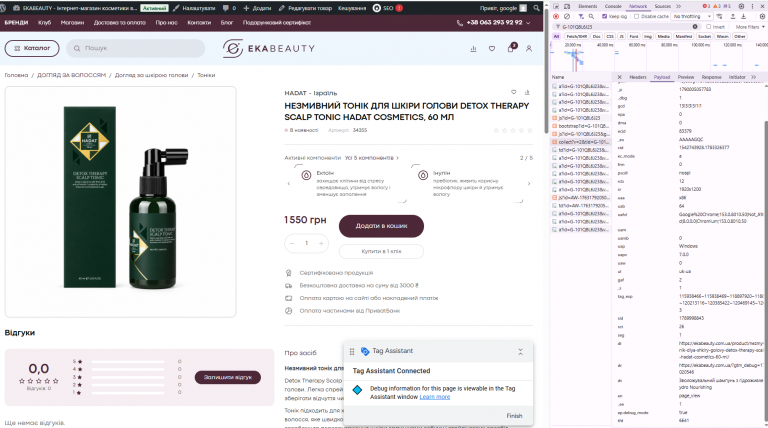Activate the DevTools inspect element picker

coord(556,6)
